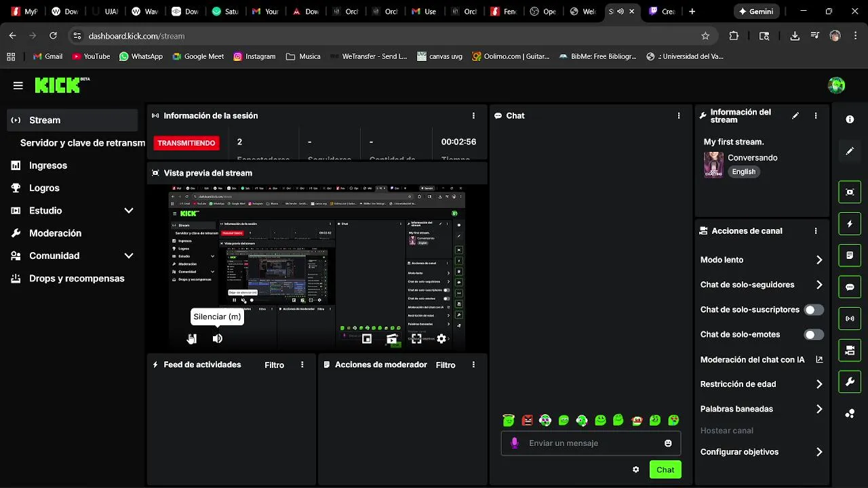The image size is (868, 488).
Task: Toggle stream preview panel icon in right sidebar
Action: 850,192
